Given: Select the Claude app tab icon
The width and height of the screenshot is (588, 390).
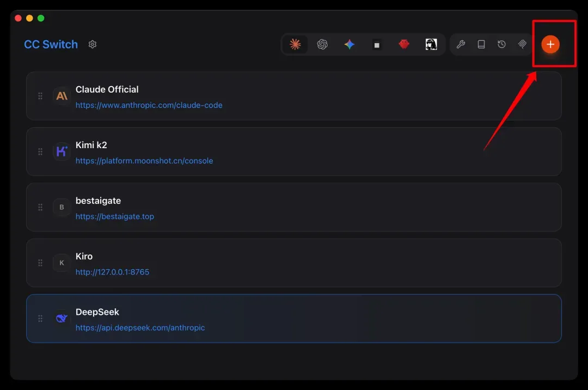Looking at the screenshot, I should click(295, 44).
